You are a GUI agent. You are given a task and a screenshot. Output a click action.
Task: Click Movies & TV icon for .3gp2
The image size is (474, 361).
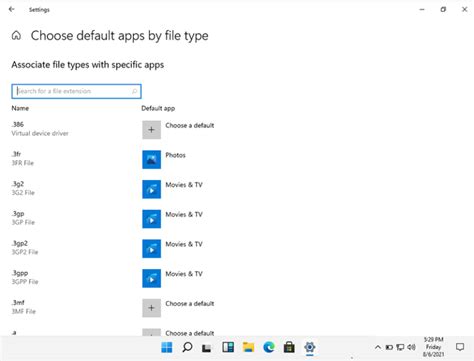pyautogui.click(x=151, y=248)
